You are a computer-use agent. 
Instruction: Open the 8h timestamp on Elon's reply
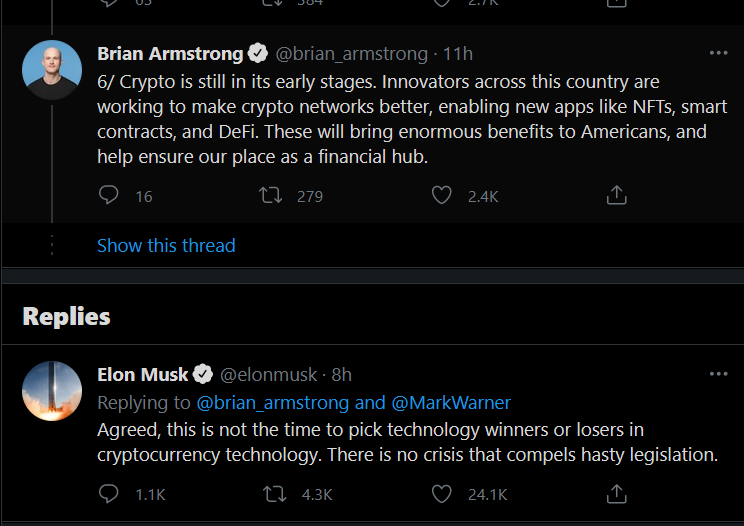341,375
